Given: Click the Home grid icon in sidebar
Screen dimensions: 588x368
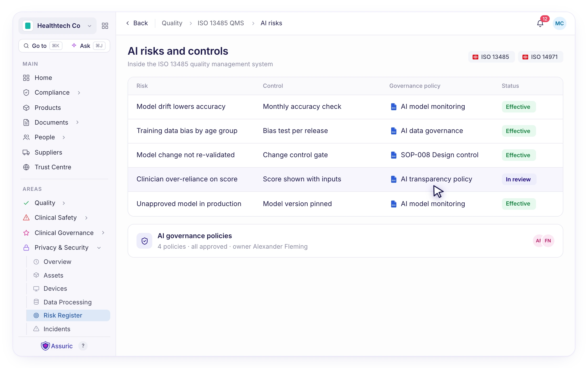Looking at the screenshot, I should click(26, 78).
